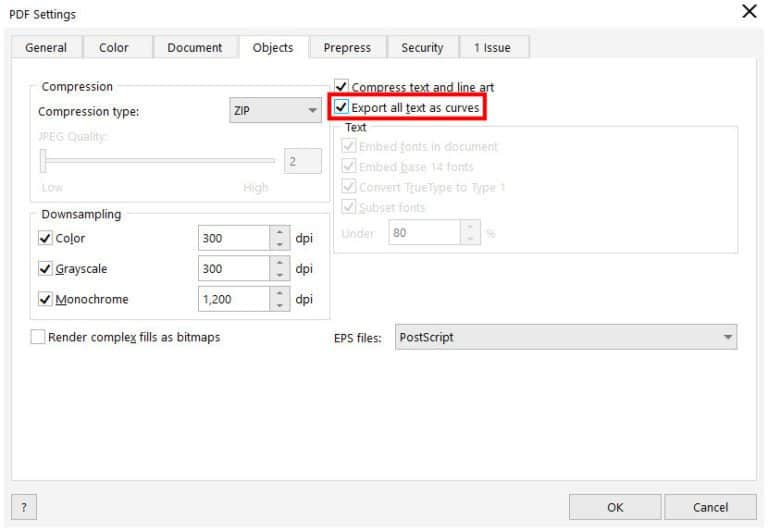
Task: Toggle Grayscale downsampling checkbox
Action: pyautogui.click(x=45, y=268)
